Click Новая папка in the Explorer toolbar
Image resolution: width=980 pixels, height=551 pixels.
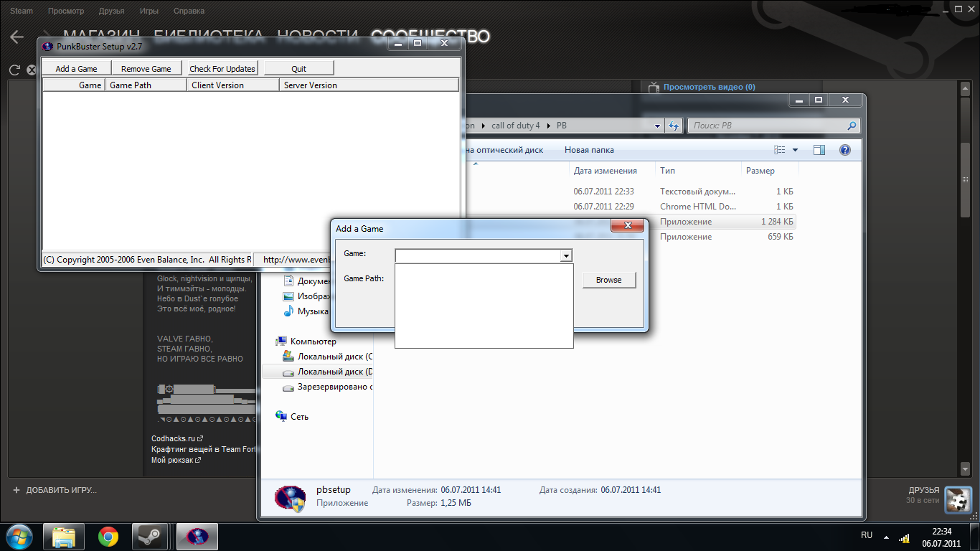[589, 150]
